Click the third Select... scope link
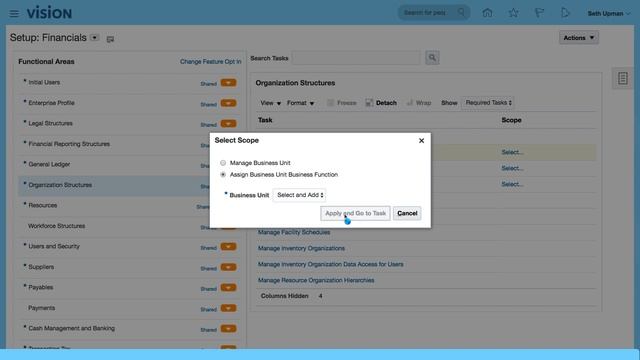The image size is (640, 360). click(x=512, y=184)
